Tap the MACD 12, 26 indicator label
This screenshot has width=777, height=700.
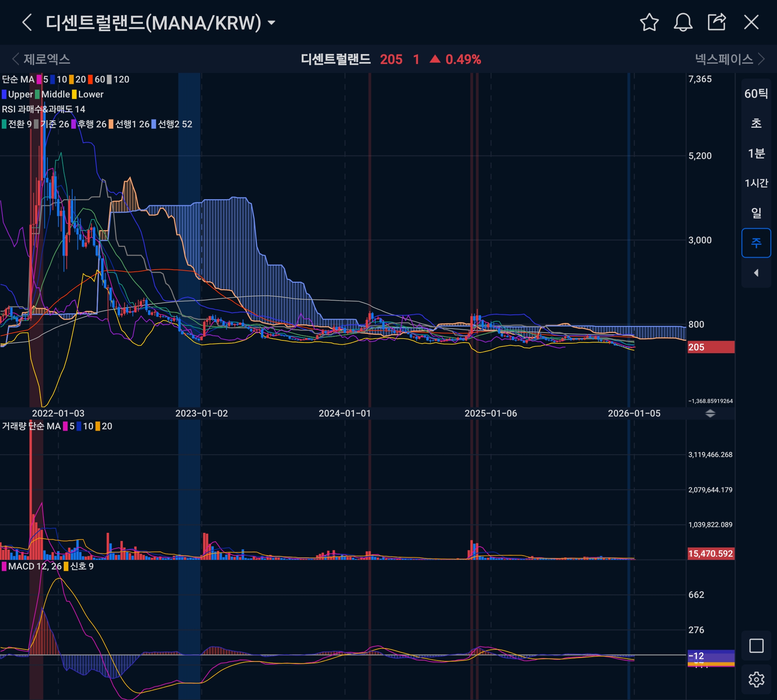click(35, 567)
